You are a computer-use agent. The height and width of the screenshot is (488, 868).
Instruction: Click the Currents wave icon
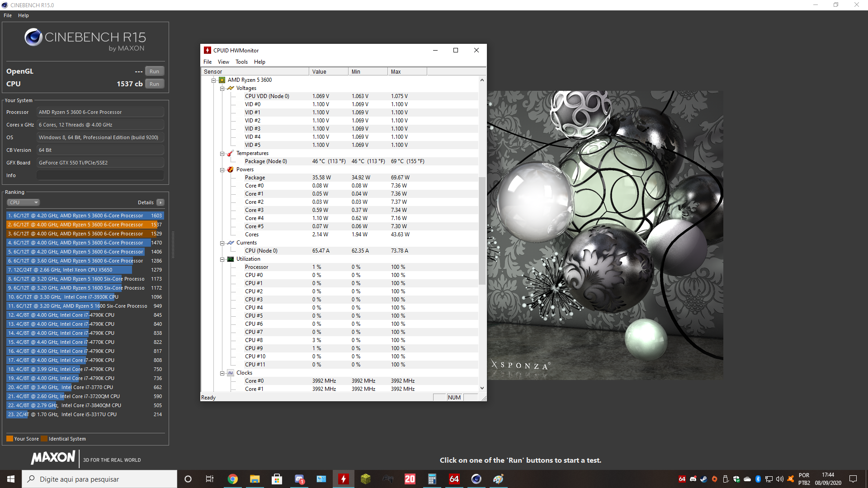231,243
